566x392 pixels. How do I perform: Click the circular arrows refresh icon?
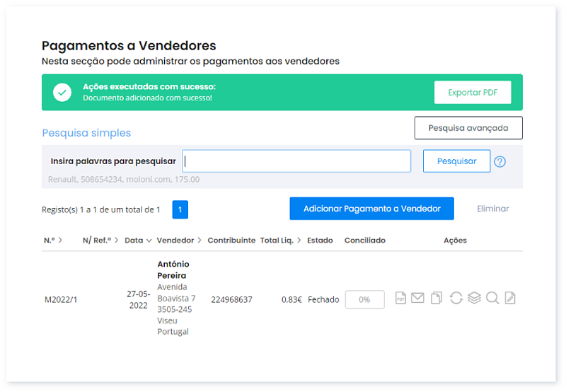pos(456,299)
